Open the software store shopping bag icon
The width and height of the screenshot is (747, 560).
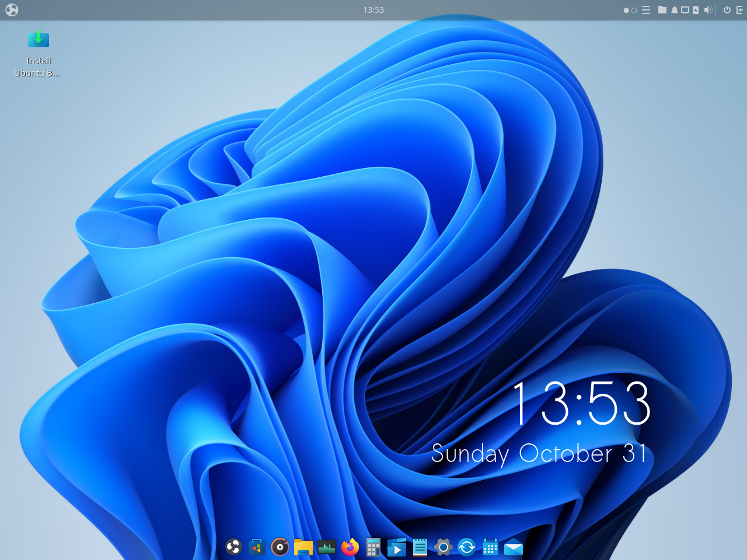[257, 547]
